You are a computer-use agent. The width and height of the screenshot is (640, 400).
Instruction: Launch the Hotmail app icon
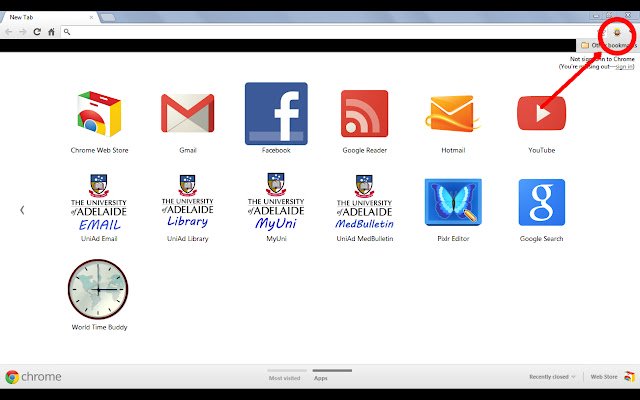pyautogui.click(x=453, y=113)
